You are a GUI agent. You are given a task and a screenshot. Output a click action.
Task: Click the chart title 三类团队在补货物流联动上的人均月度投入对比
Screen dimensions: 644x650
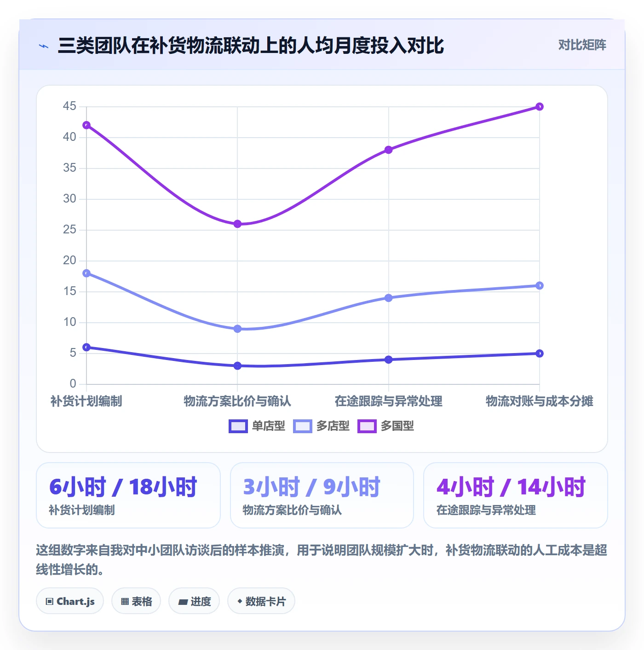point(251,46)
